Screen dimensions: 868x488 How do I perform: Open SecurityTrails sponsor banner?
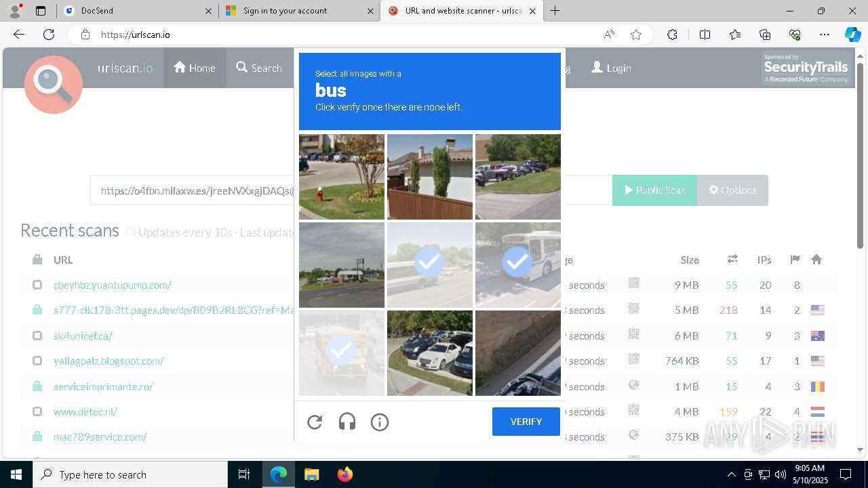pos(806,68)
